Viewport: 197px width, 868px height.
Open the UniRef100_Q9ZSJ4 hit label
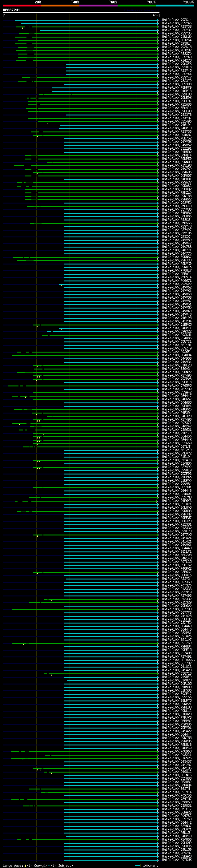pos(176,20)
